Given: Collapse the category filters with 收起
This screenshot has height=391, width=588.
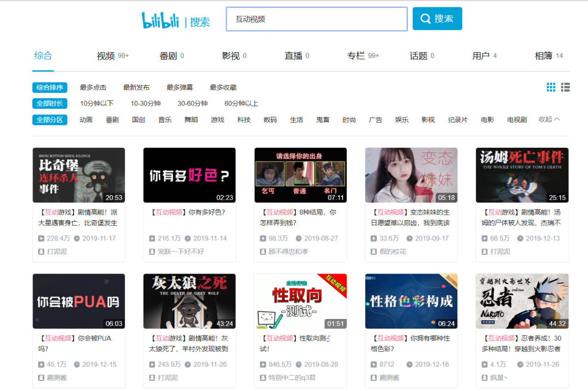Looking at the screenshot, I should [x=549, y=119].
